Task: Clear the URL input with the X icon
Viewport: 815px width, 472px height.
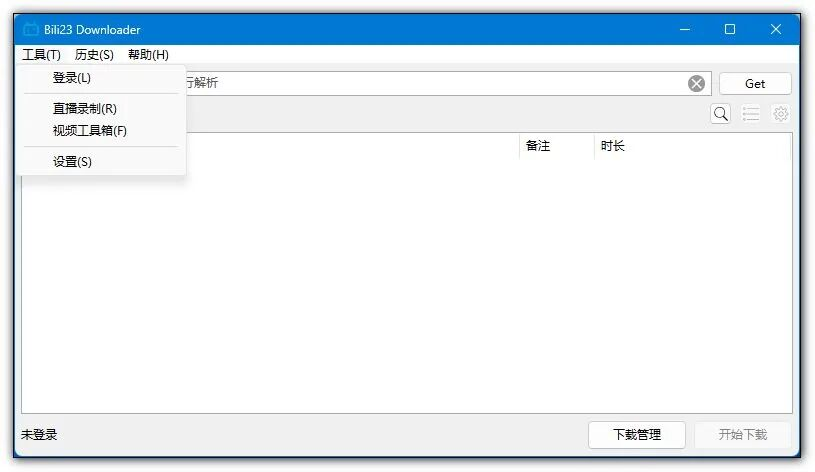Action: tap(696, 83)
